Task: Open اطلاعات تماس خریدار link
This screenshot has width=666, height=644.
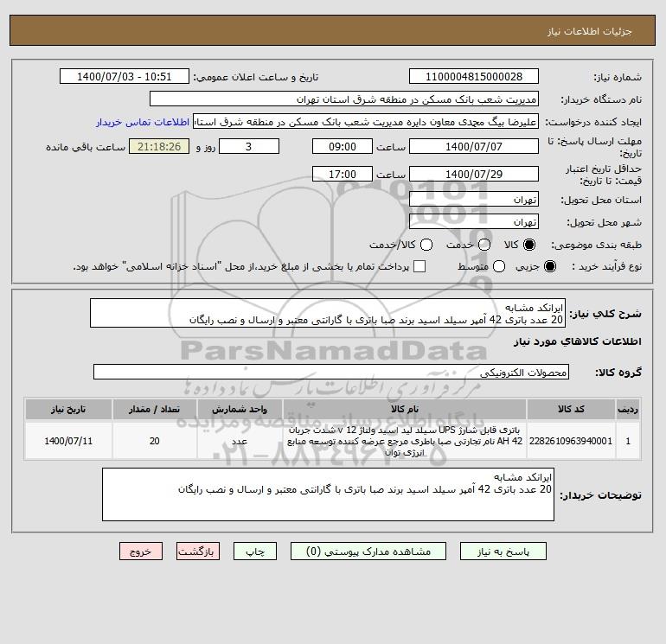Action: tap(143, 122)
